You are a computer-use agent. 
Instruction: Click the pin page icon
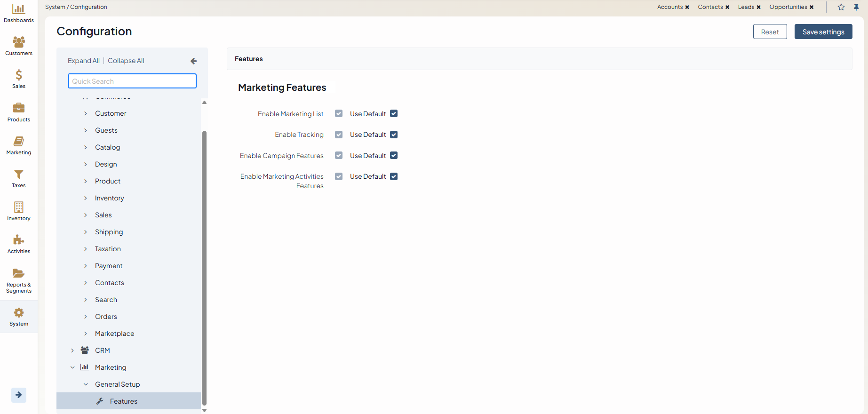coord(856,7)
